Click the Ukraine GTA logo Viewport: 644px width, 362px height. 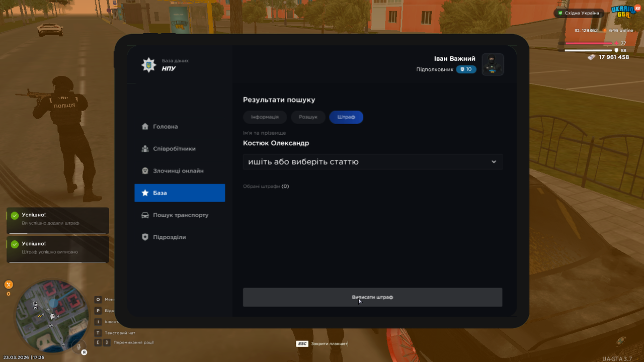(624, 12)
